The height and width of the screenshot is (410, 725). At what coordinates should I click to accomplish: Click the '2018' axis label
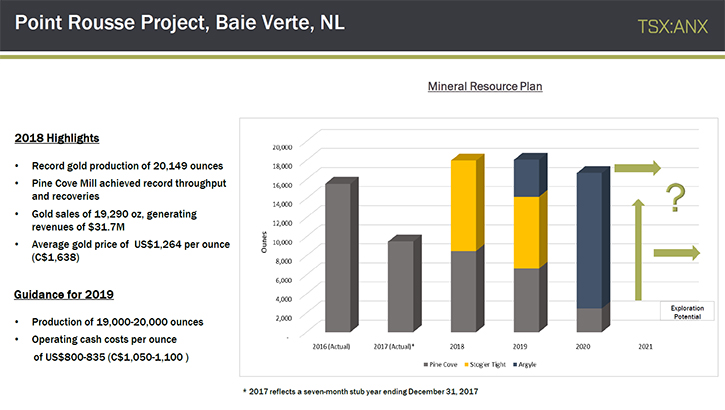[457, 346]
